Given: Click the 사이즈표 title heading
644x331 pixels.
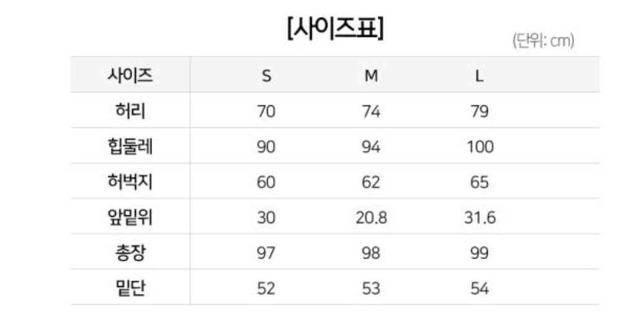Looking at the screenshot, I should tap(335, 29).
